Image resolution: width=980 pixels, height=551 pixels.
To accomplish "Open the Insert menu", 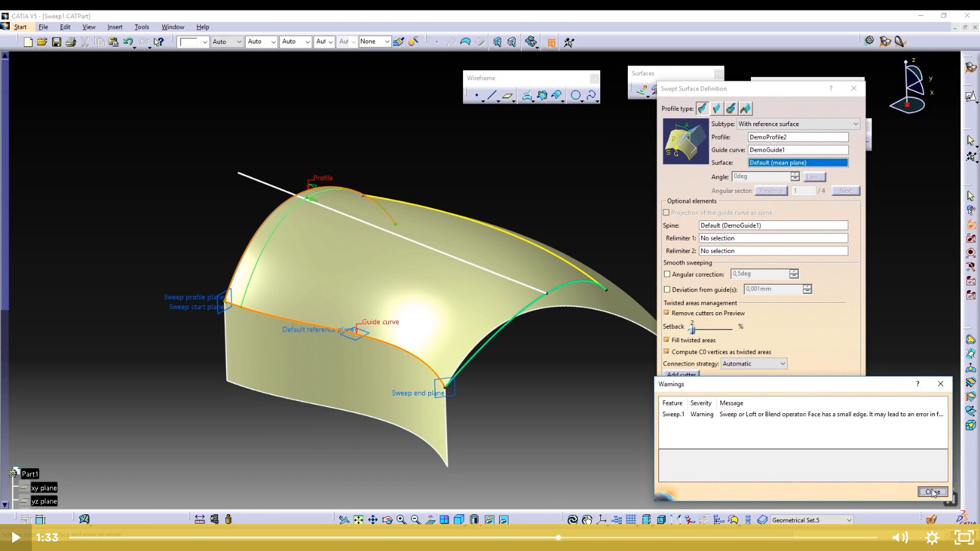I will tap(115, 27).
